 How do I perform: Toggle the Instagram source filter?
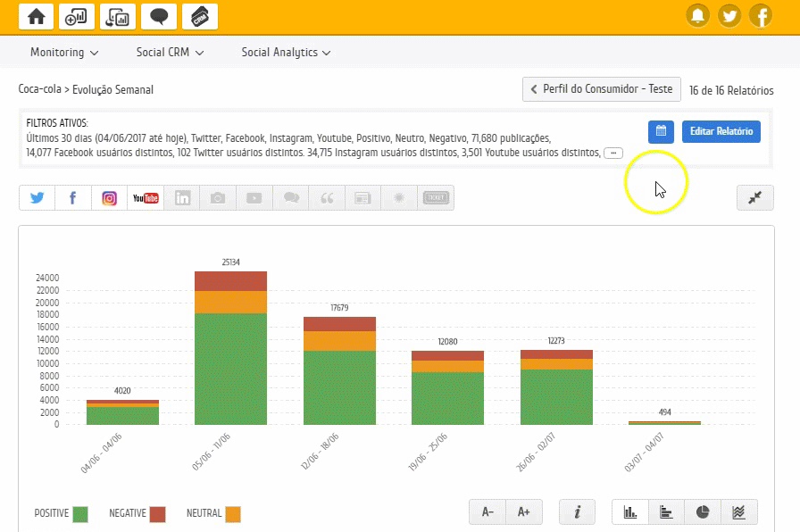109,198
